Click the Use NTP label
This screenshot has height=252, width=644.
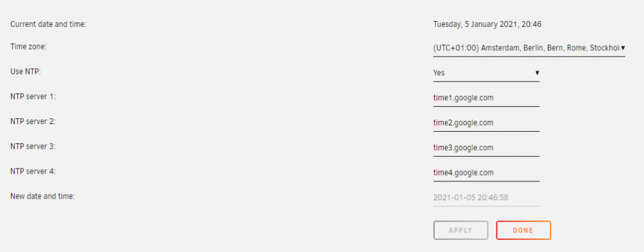pyautogui.click(x=26, y=71)
